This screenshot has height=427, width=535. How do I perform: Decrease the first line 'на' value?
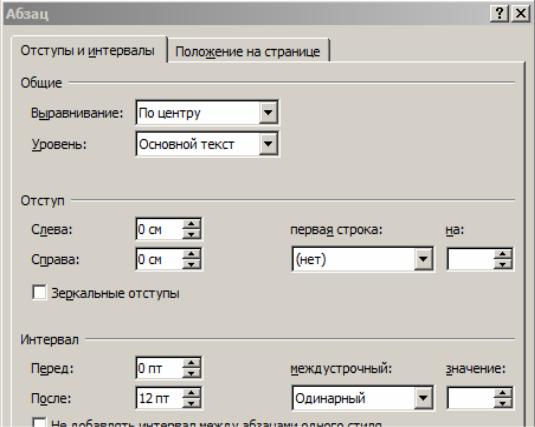pyautogui.click(x=503, y=265)
